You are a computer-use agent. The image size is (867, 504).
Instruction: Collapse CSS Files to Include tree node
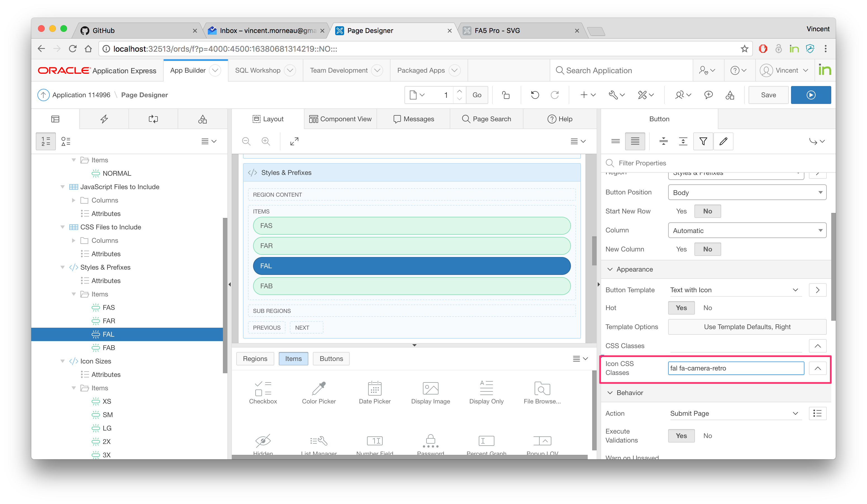(x=63, y=227)
